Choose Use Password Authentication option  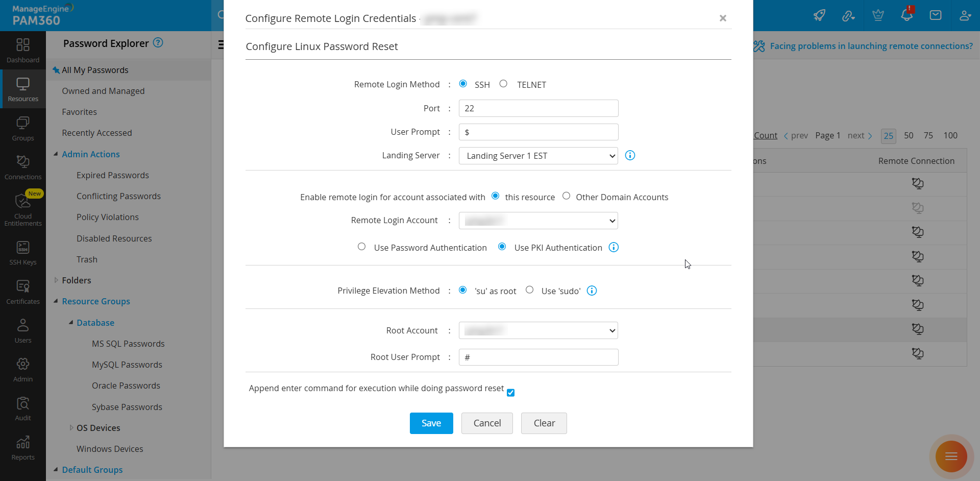pyautogui.click(x=361, y=246)
